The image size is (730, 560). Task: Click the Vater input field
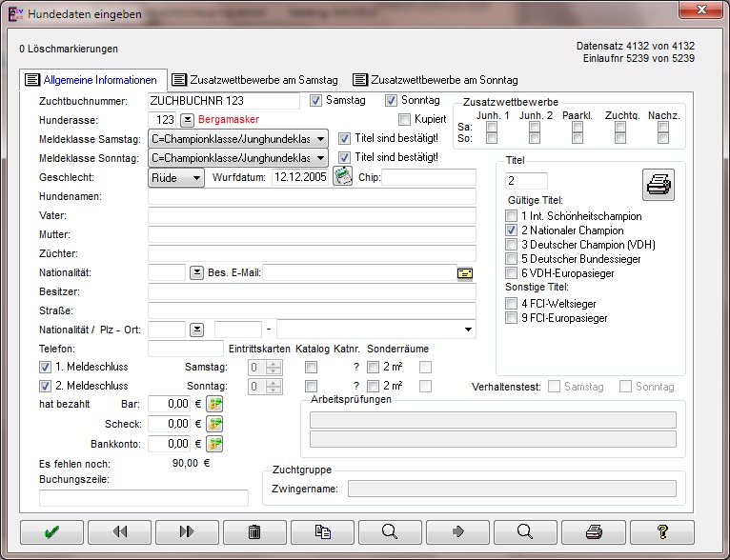(312, 215)
